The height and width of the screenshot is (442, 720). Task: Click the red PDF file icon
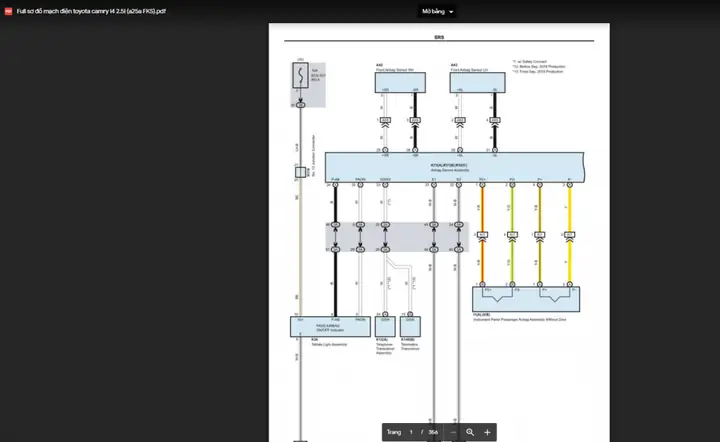8,11
